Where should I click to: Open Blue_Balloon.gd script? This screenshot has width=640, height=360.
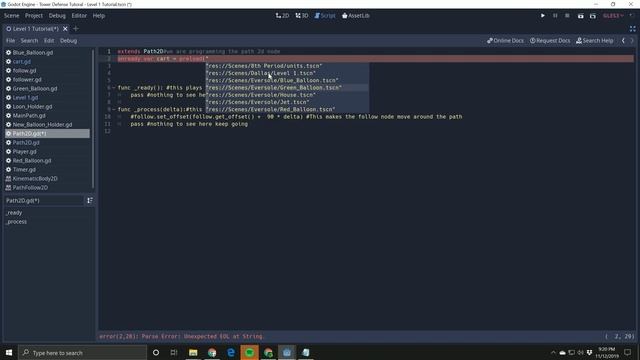(47, 53)
